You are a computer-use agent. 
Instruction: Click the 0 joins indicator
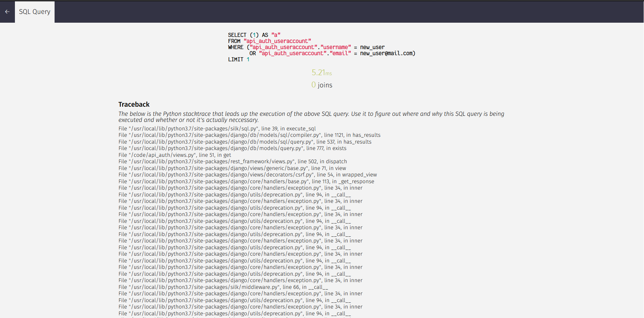click(x=322, y=85)
